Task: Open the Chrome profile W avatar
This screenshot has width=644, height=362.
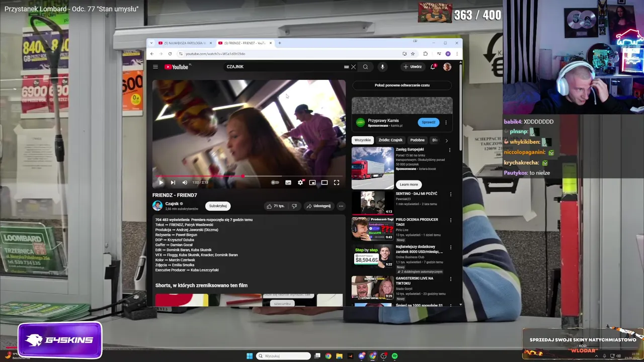Action: pyautogui.click(x=448, y=54)
